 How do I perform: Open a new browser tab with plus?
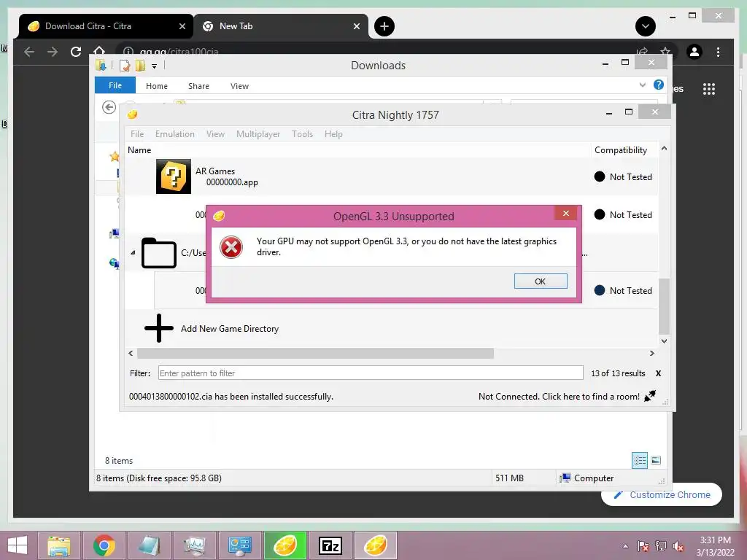[384, 26]
